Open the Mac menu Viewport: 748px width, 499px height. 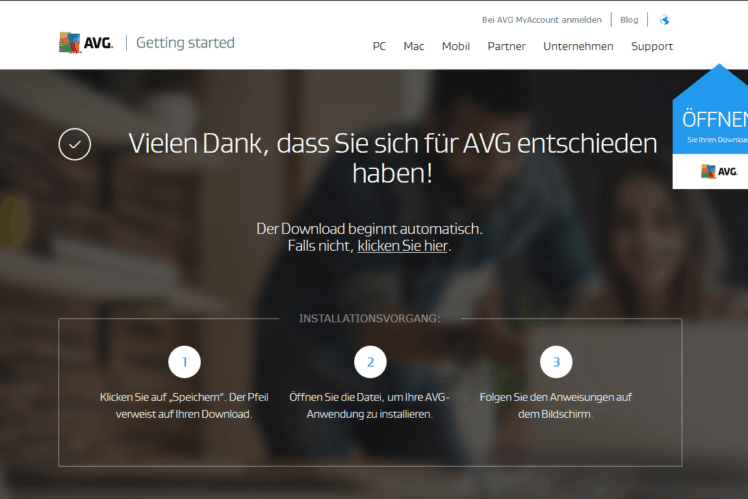(x=414, y=46)
